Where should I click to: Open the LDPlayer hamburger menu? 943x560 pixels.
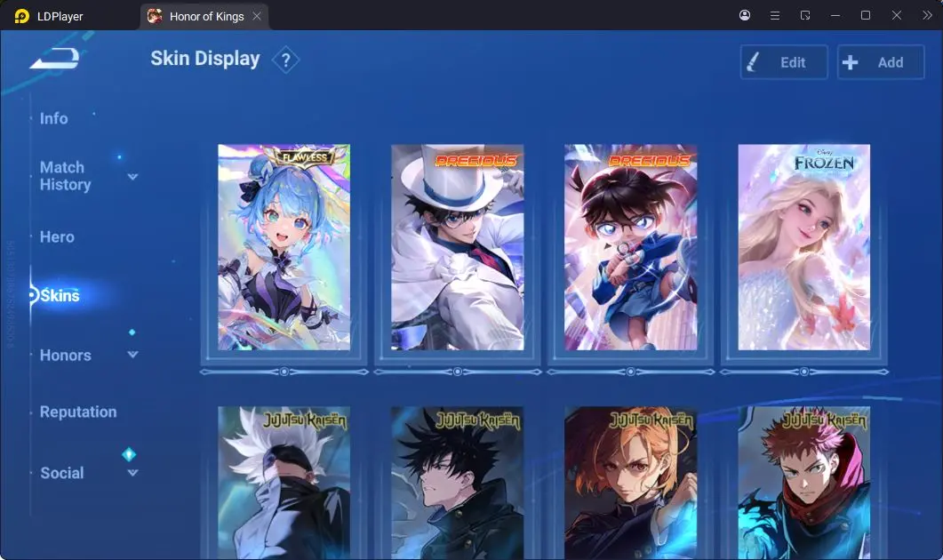(775, 16)
